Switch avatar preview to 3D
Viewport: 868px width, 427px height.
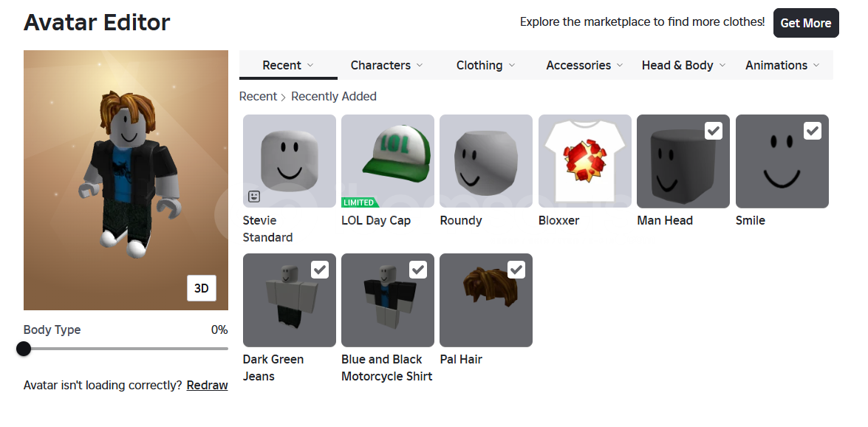tap(202, 288)
